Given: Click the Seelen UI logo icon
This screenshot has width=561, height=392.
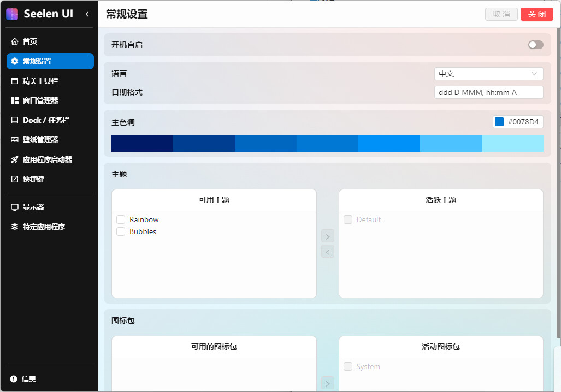Looking at the screenshot, I should pyautogui.click(x=12, y=14).
